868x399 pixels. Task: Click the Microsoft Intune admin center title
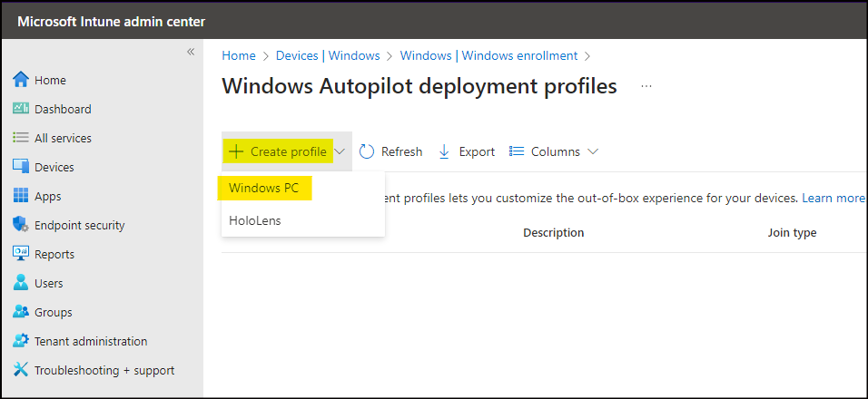[112, 22]
